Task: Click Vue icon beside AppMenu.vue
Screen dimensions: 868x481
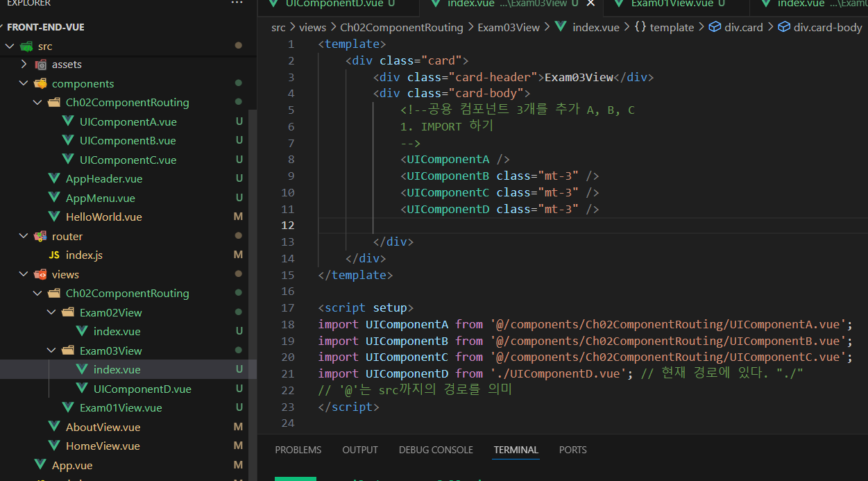Action: point(54,198)
